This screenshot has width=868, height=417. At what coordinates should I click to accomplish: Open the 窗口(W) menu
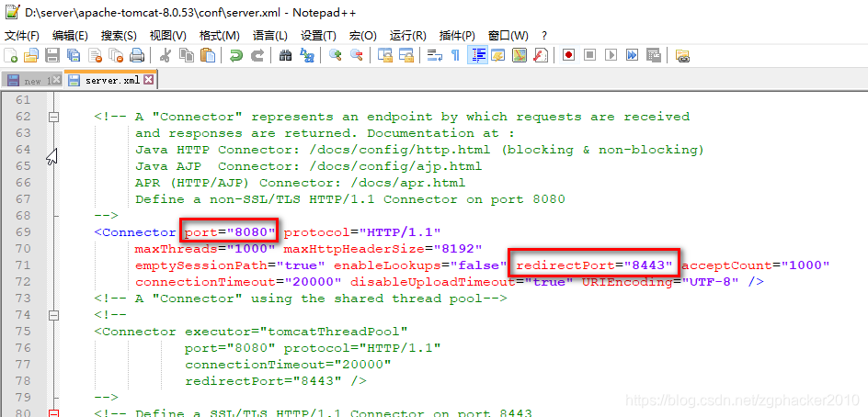pyautogui.click(x=508, y=36)
